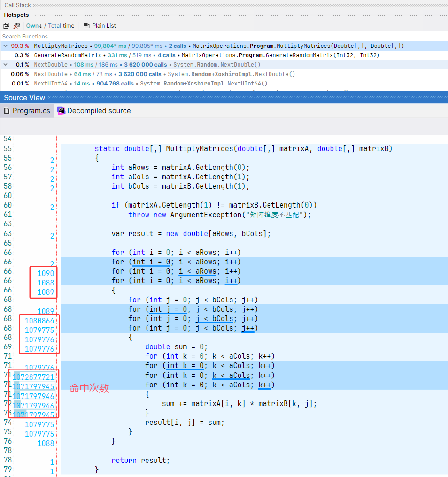Select the 0.06% NextDouble XoshiroImpl row
Screen dimensions: 448x477
click(x=51, y=74)
